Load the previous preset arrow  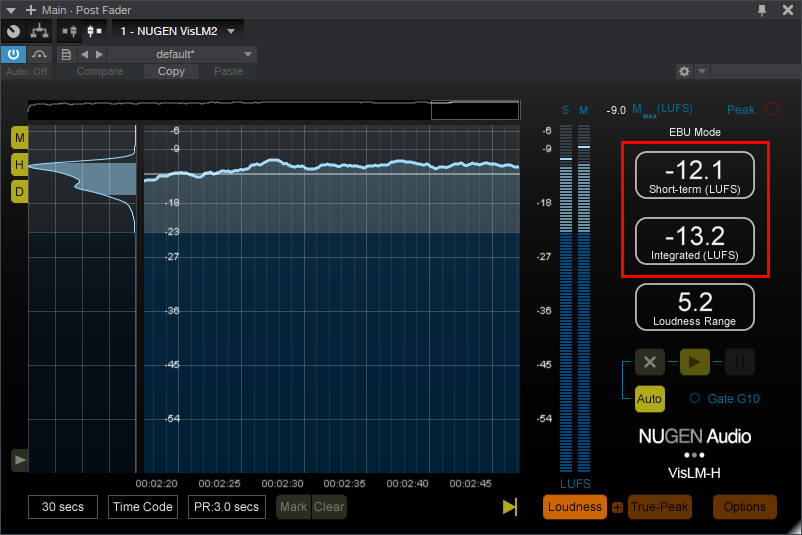[x=84, y=54]
